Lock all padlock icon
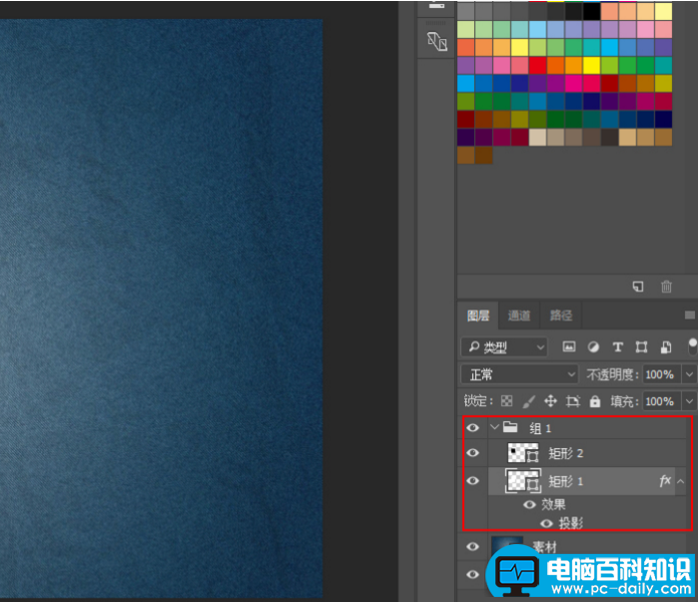 pyautogui.click(x=594, y=401)
